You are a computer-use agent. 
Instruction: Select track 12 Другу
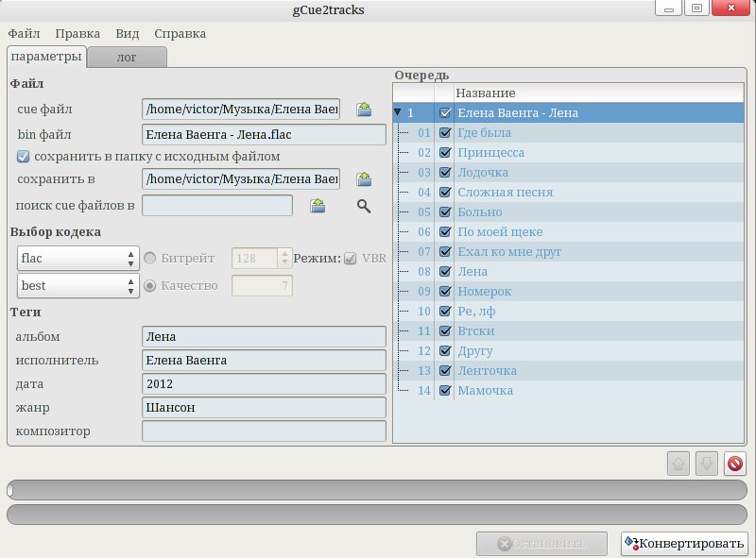(x=569, y=351)
